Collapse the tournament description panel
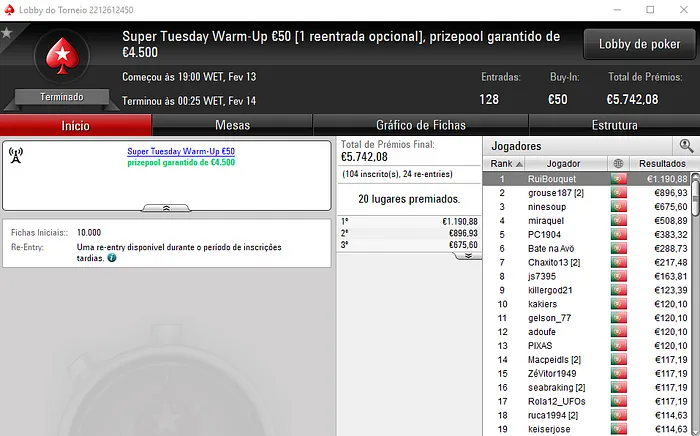This screenshot has width=700, height=436. [166, 208]
